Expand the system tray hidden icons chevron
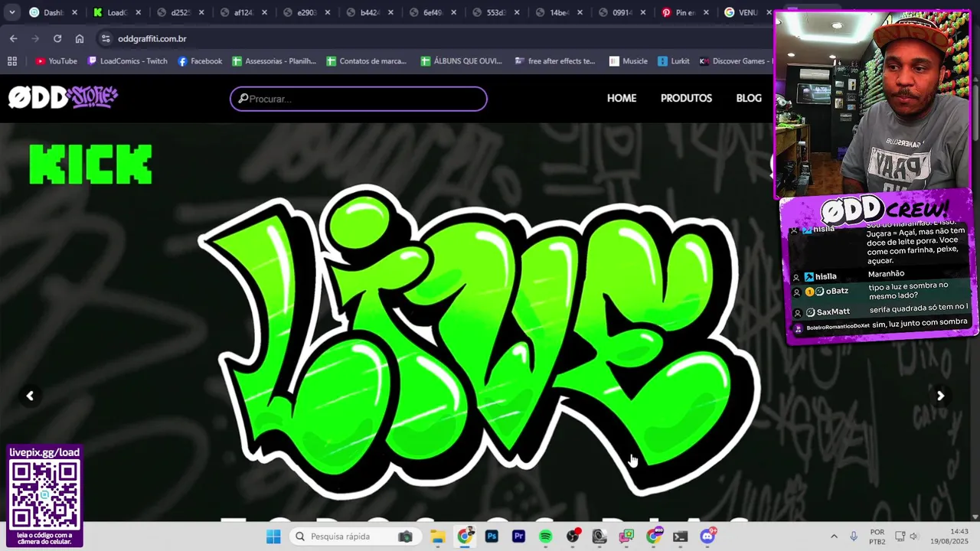This screenshot has width=980, height=551. tap(834, 536)
